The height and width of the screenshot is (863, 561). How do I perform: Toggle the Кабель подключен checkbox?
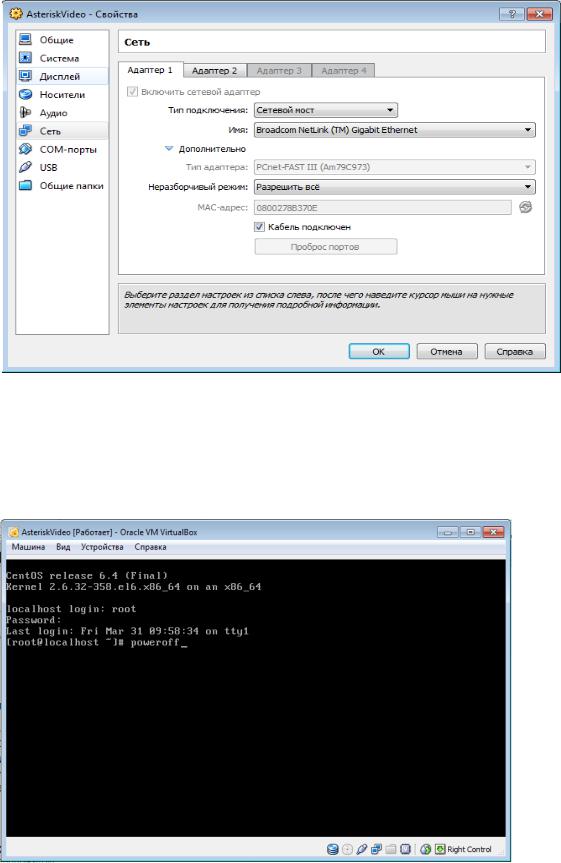tap(259, 226)
